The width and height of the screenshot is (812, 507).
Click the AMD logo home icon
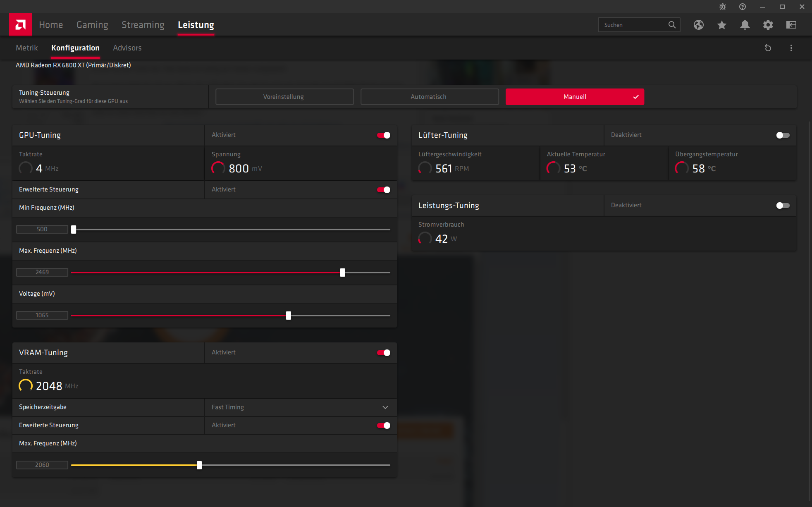click(x=20, y=25)
